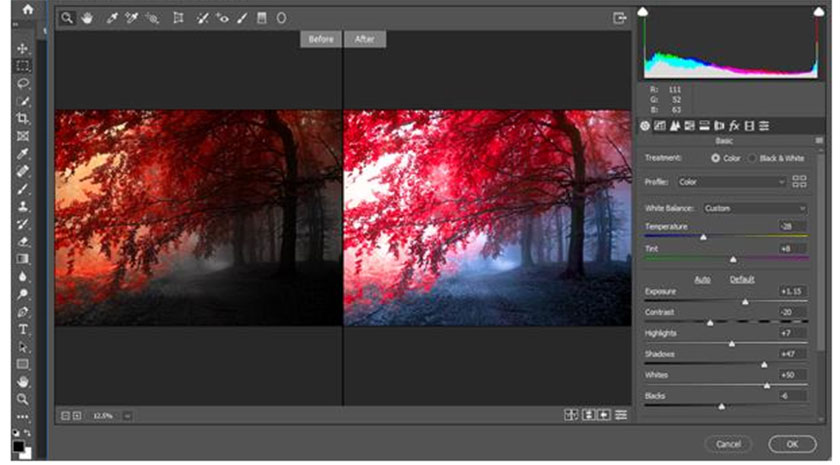Click the Default tone link

[x=742, y=280]
